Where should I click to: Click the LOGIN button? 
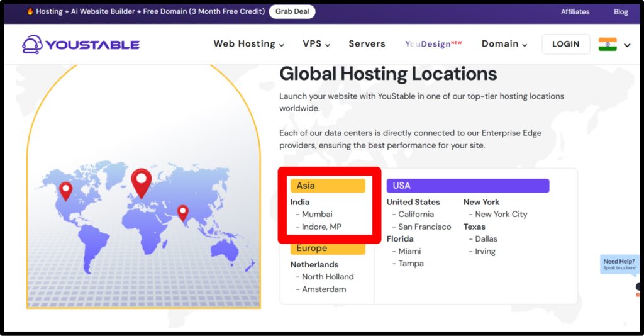click(x=565, y=44)
